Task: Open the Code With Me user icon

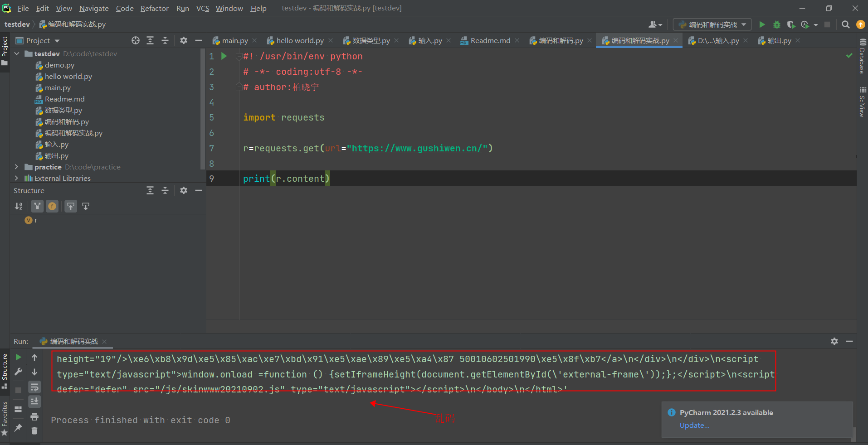Action: point(653,24)
